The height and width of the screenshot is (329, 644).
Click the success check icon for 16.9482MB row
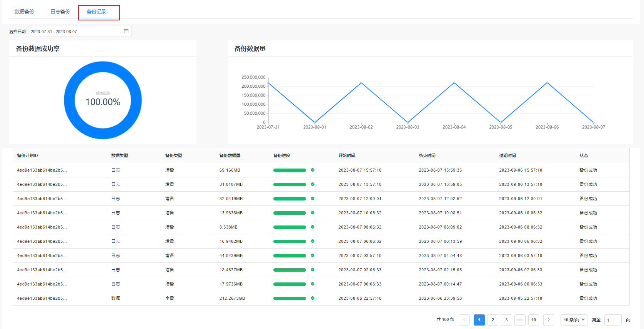point(313,241)
